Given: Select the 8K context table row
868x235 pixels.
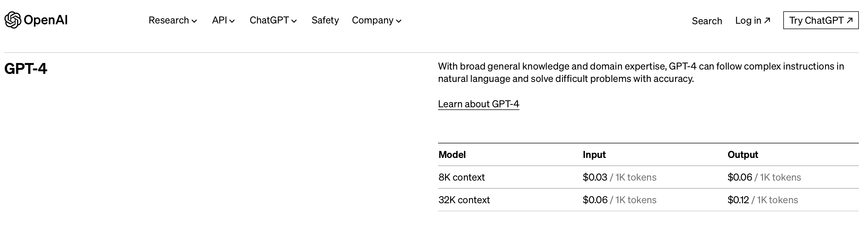Looking at the screenshot, I should (461, 177).
